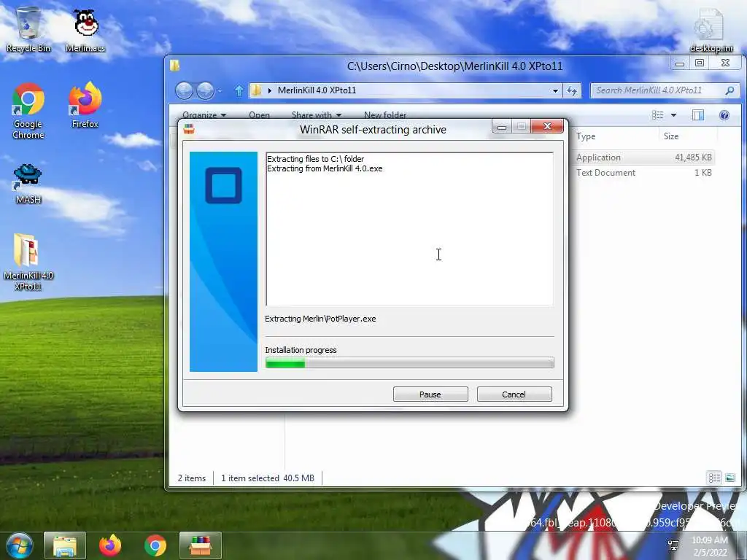The height and width of the screenshot is (560, 747).
Task: Pause the WinRAR extraction
Action: [430, 394]
